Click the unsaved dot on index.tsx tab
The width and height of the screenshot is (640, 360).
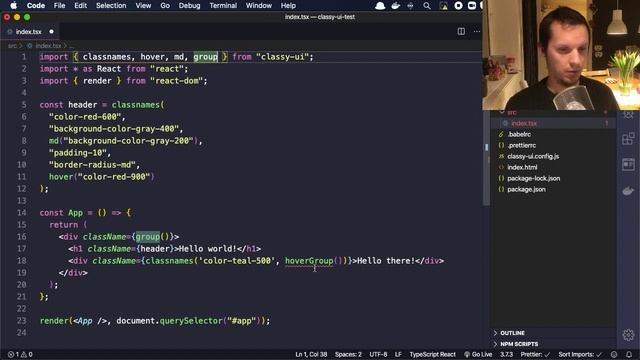pyautogui.click(x=51, y=31)
